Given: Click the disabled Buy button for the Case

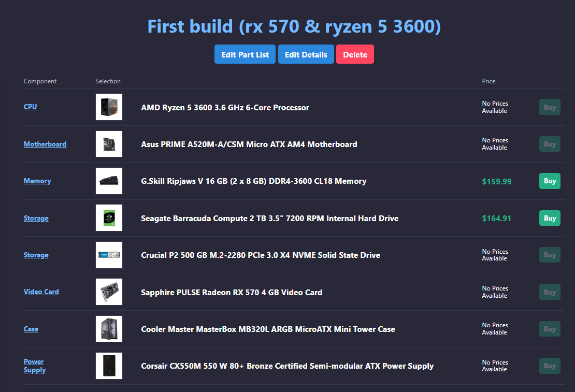Looking at the screenshot, I should (550, 329).
